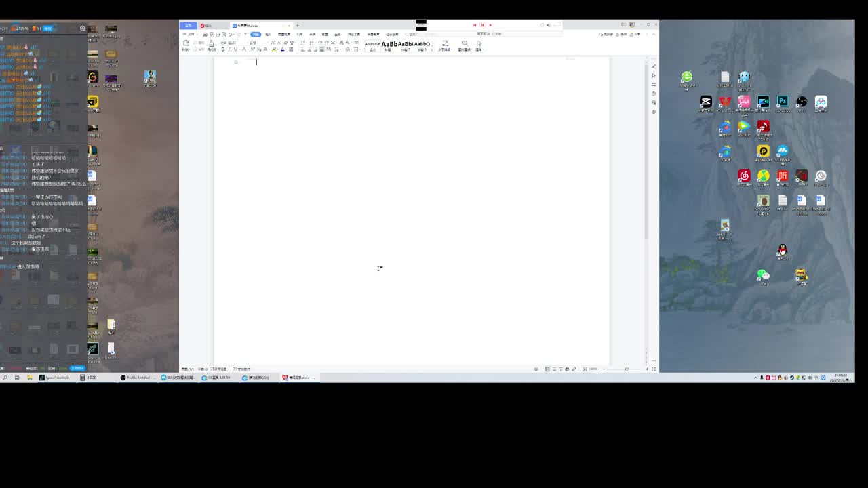868x488 pixels.
Task: Click the bullets list button
Action: click(x=304, y=43)
